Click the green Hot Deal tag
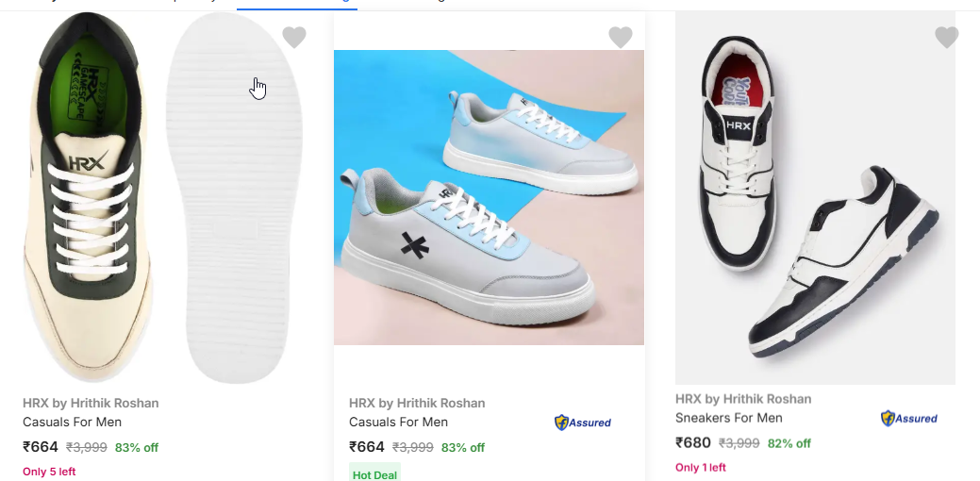The image size is (980, 481). pyautogui.click(x=375, y=474)
